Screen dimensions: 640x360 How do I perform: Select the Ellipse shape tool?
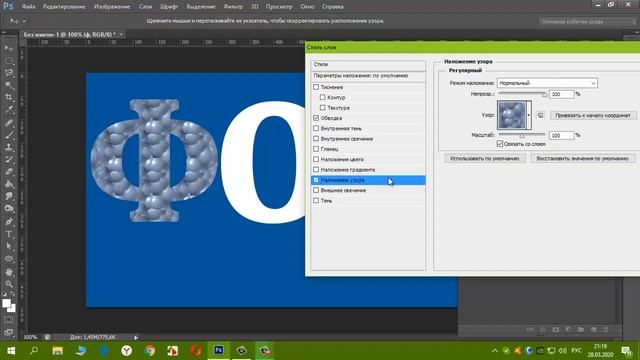coord(9,259)
